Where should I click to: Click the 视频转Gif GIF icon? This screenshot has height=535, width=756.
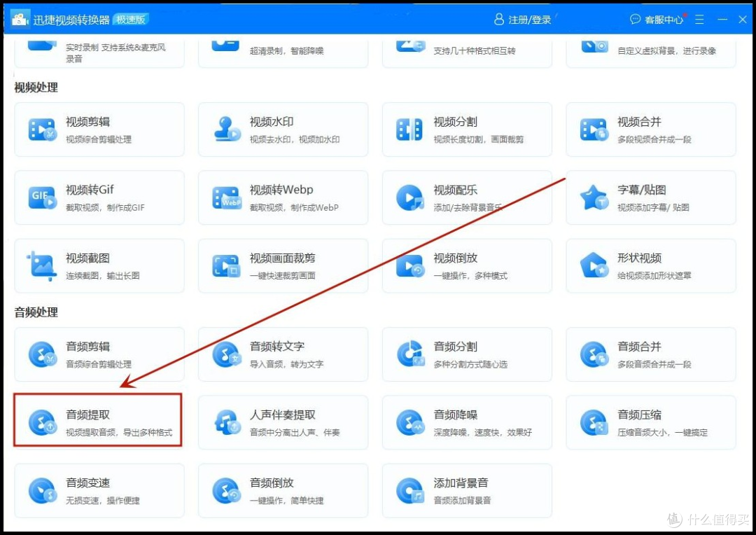(43, 197)
